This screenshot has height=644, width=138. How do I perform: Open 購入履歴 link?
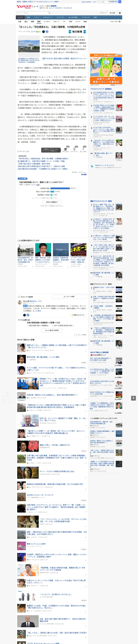point(112,13)
